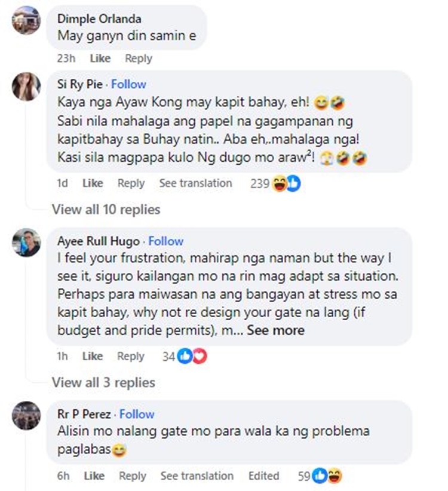Click the heart reaction icon beside 34
Screen dimensions: 448x491
200,357
